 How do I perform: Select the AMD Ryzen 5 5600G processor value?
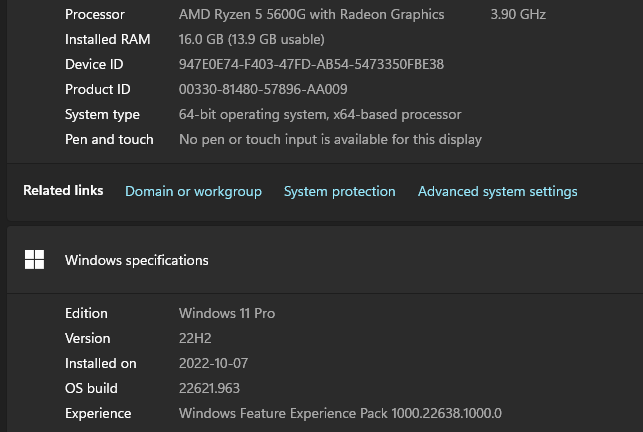(x=311, y=14)
